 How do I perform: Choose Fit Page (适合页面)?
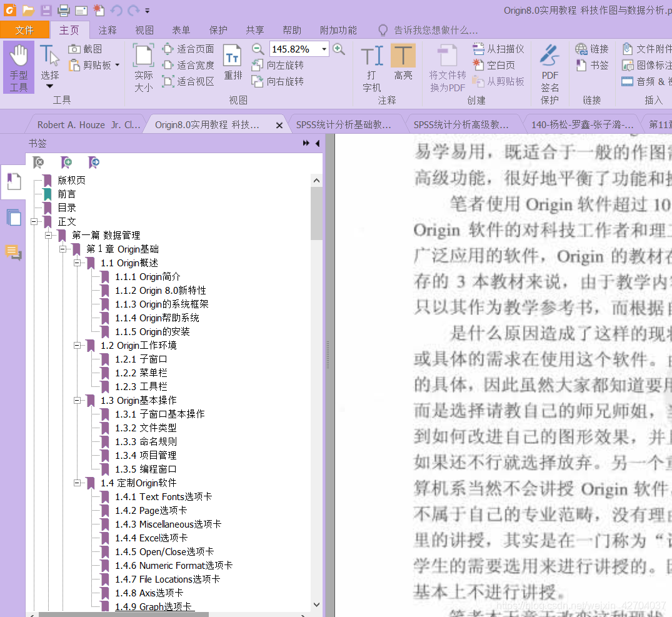pyautogui.click(x=189, y=49)
